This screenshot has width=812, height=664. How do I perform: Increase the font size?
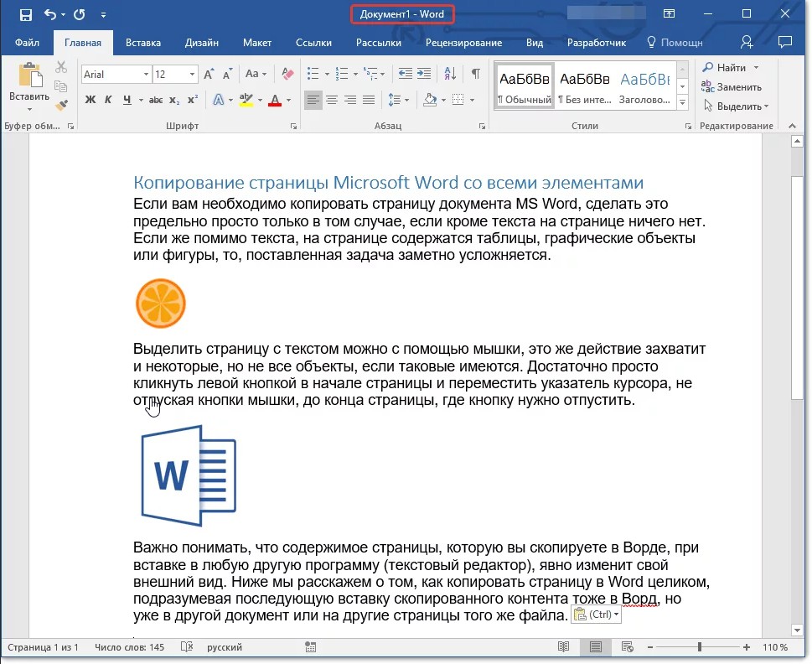(209, 75)
